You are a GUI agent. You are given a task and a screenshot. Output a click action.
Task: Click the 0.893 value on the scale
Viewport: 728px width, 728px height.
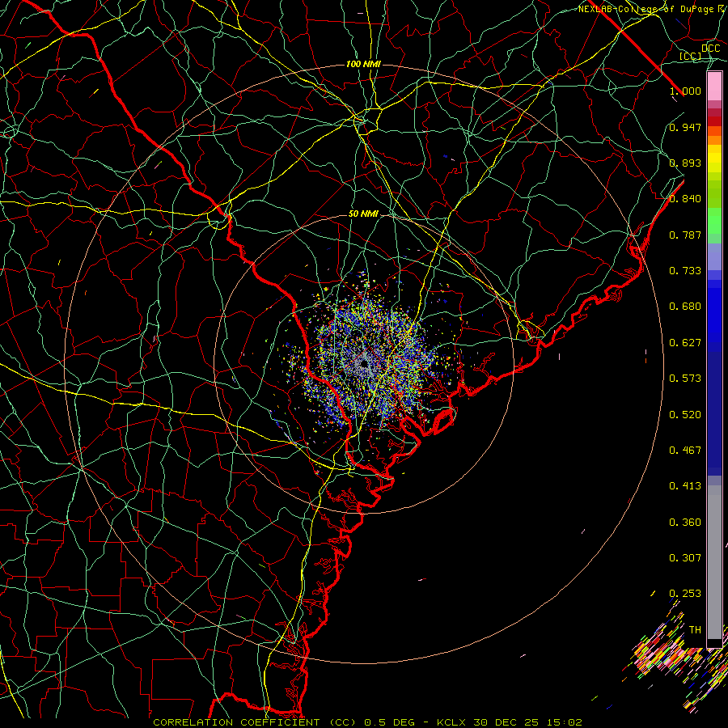[x=685, y=163]
